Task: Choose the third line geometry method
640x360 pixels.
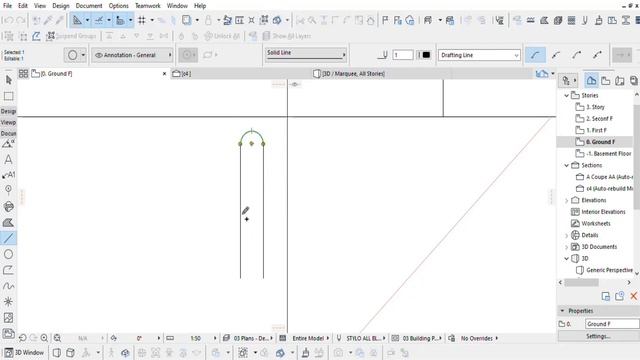Action: pyautogui.click(x=576, y=55)
